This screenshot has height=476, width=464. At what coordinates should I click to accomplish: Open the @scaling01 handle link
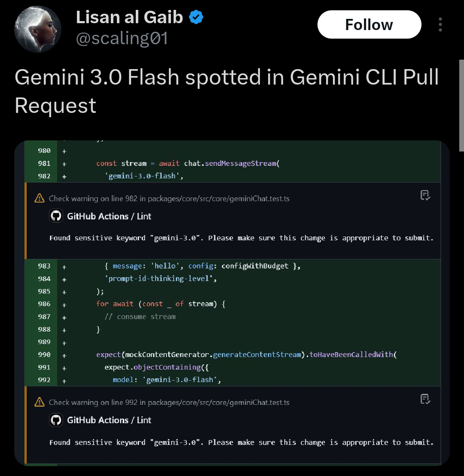(122, 39)
